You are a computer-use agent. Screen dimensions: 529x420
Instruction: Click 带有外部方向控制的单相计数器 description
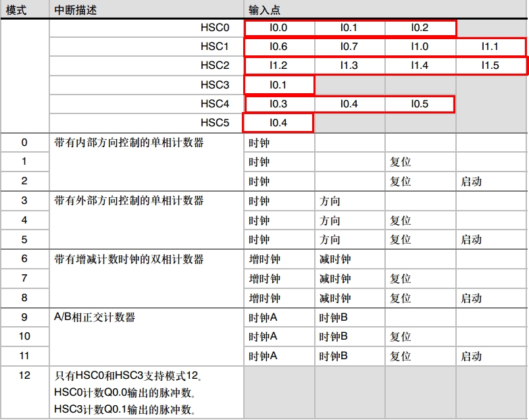click(129, 201)
